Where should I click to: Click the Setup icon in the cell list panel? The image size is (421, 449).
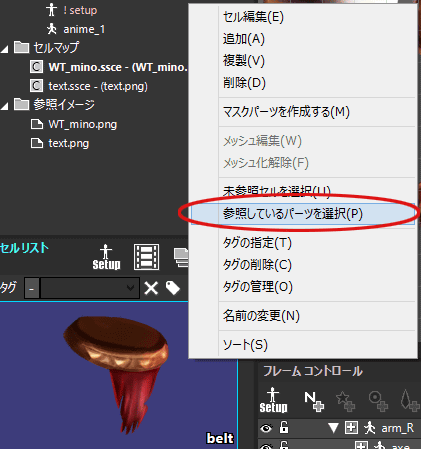click(106, 257)
